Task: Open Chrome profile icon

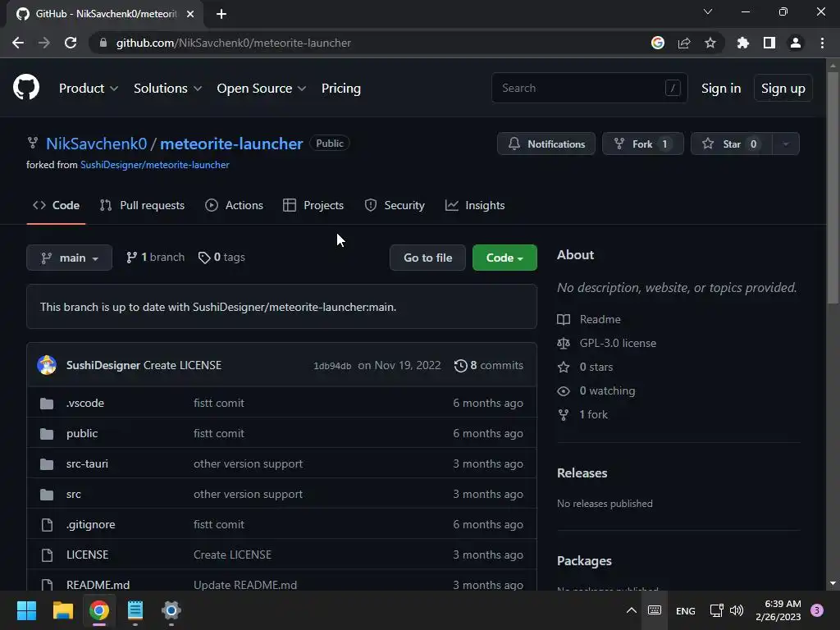Action: coord(796,43)
